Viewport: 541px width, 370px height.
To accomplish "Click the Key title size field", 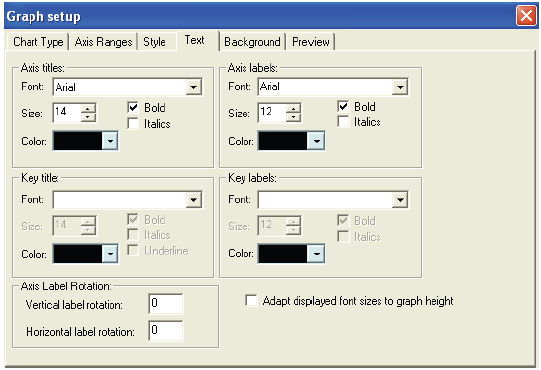I will [x=67, y=226].
